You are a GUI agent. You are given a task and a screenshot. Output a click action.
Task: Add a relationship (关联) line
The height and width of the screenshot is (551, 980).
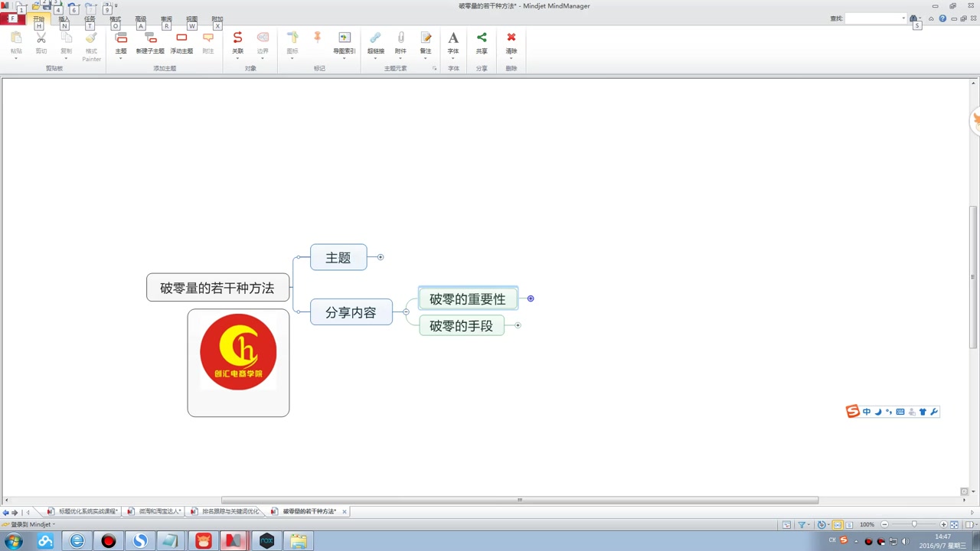click(237, 37)
